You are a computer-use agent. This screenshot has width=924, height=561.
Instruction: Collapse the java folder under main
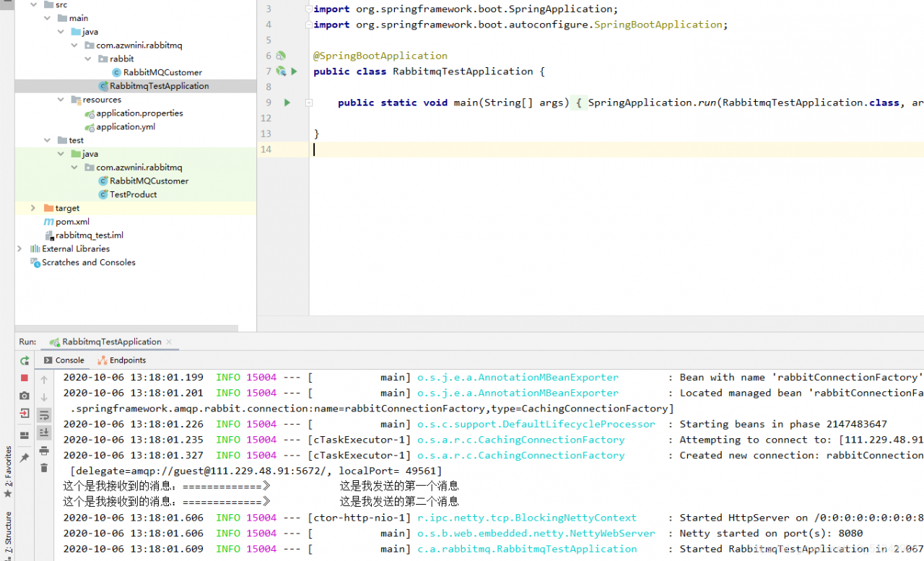click(x=61, y=32)
